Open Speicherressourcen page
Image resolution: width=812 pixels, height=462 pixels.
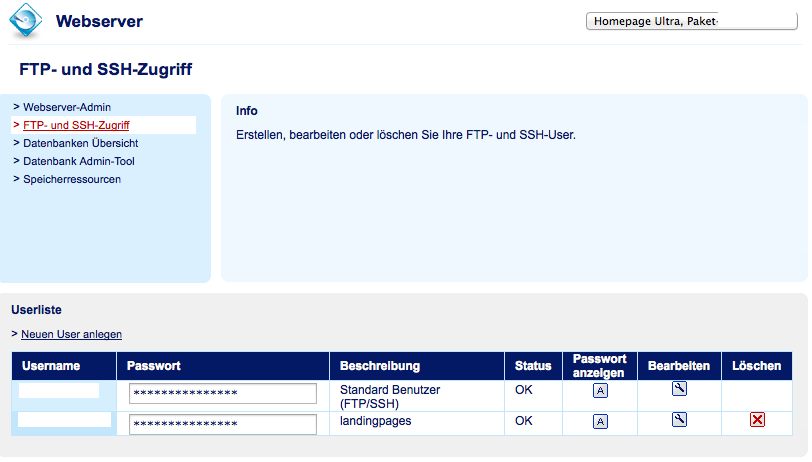72,179
